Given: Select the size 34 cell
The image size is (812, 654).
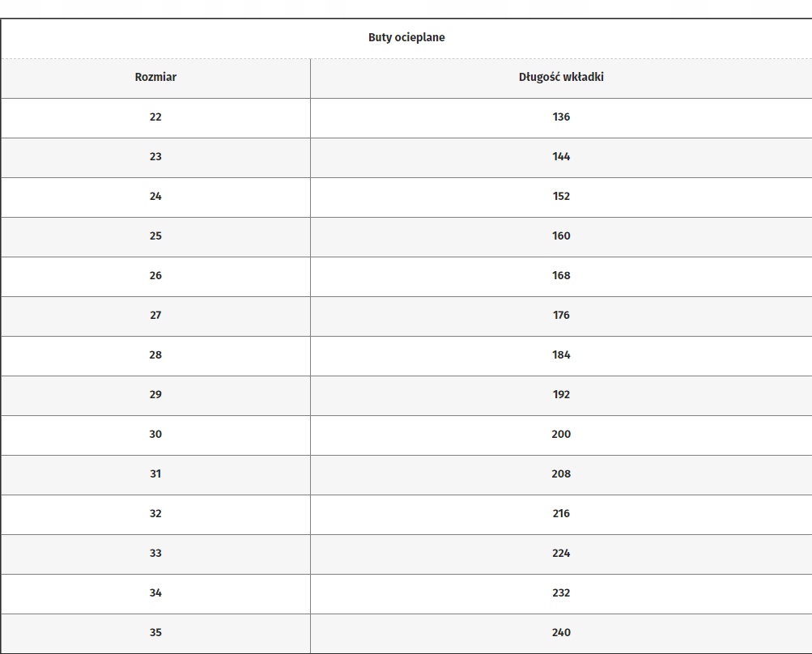Looking at the screenshot, I should tap(155, 593).
